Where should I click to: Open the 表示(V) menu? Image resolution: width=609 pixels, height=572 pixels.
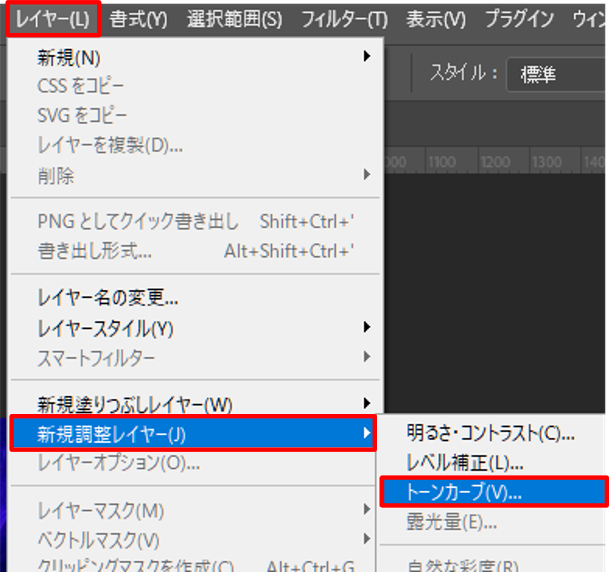tap(436, 19)
